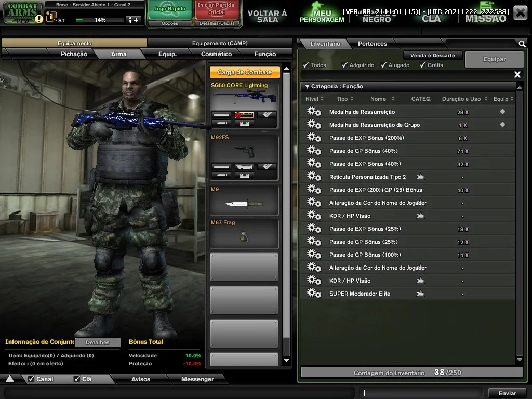532x399 pixels.
Task: Switch to the Pertences tab
Action: coord(372,44)
